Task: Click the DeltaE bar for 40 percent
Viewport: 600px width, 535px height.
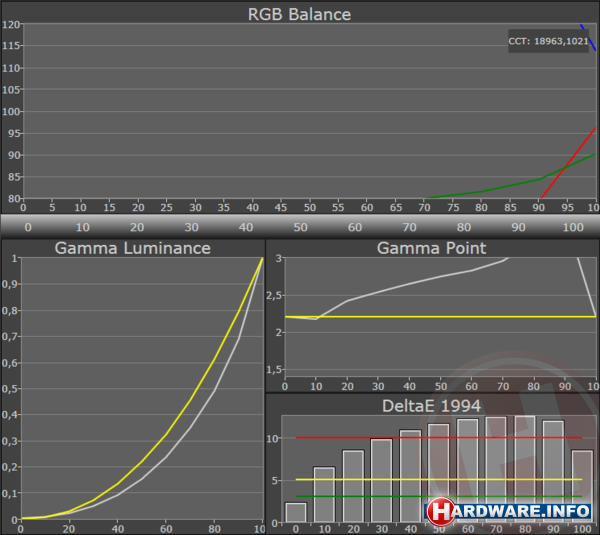Action: [411, 476]
